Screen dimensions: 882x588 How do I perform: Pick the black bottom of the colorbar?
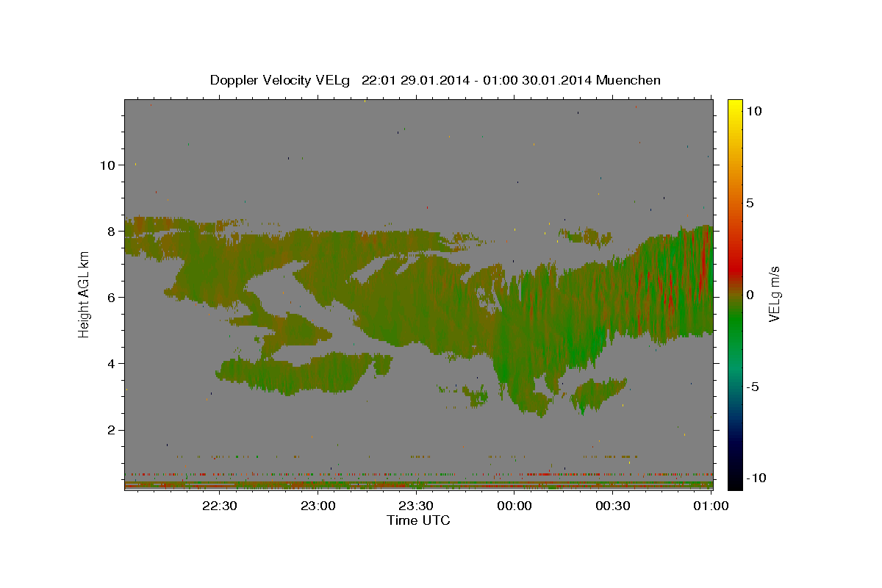(x=735, y=481)
